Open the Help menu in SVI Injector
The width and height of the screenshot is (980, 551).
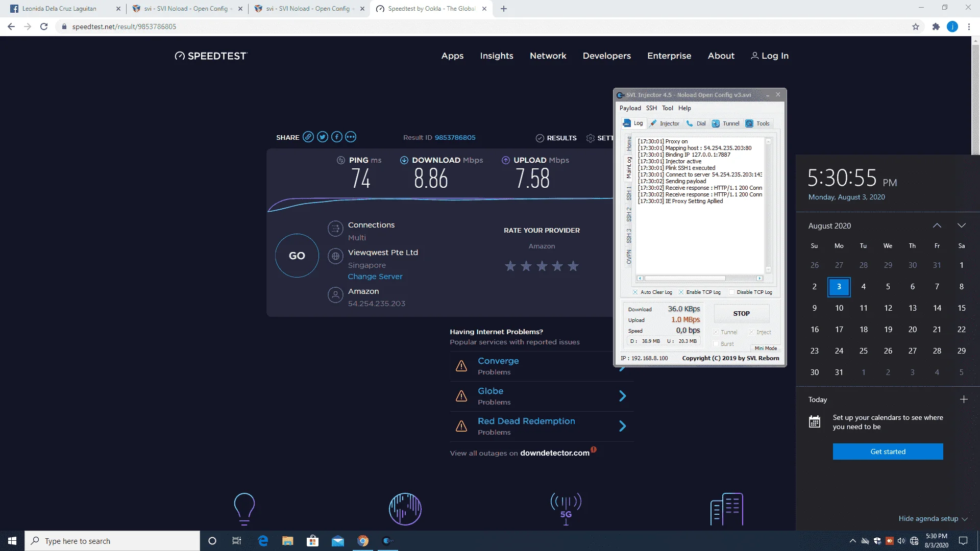pos(684,108)
